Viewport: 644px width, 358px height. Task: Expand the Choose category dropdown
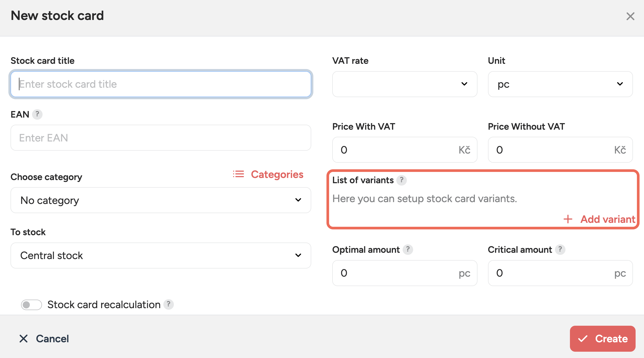click(161, 200)
